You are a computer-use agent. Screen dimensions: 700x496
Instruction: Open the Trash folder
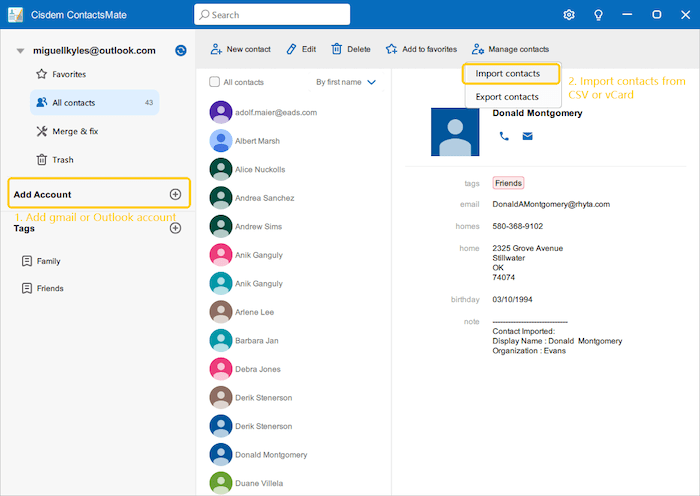pyautogui.click(x=62, y=159)
